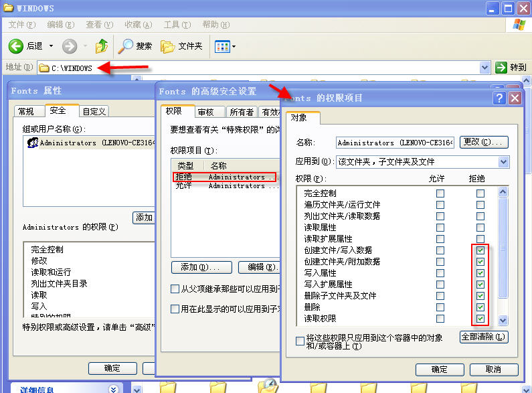Click the permissions list scrollbar thumb
532x393 pixels.
tap(503, 248)
